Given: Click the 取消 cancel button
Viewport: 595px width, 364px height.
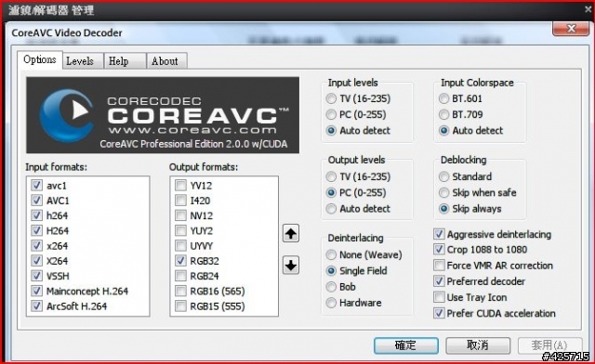Looking at the screenshot, I should pos(478,345).
